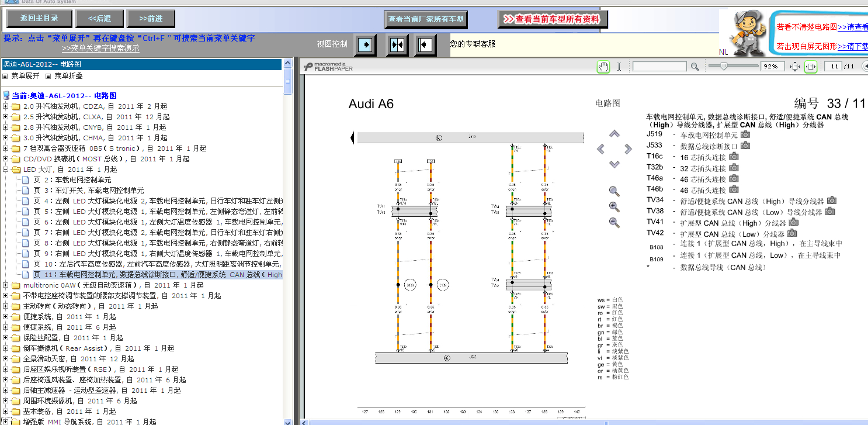Expand the 2.5 升汽油发动机 CLXA folder
868x425 pixels.
[x=6, y=117]
